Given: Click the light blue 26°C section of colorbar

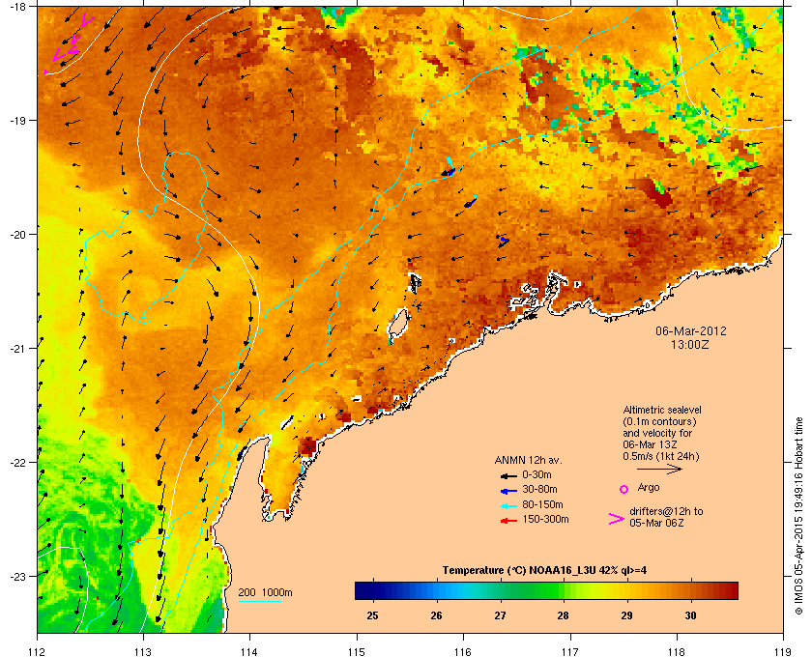Looking at the screenshot, I should click(x=437, y=590).
